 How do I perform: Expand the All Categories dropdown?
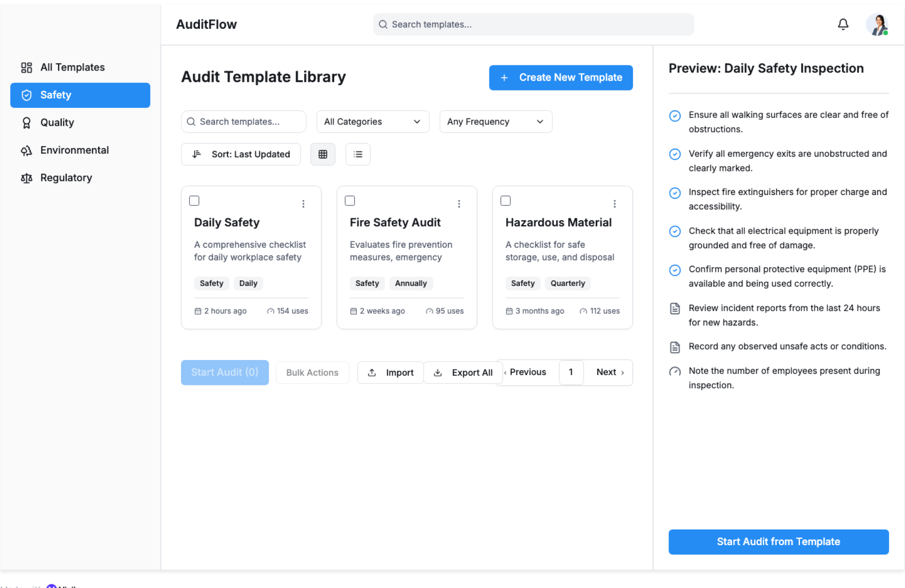click(x=372, y=122)
